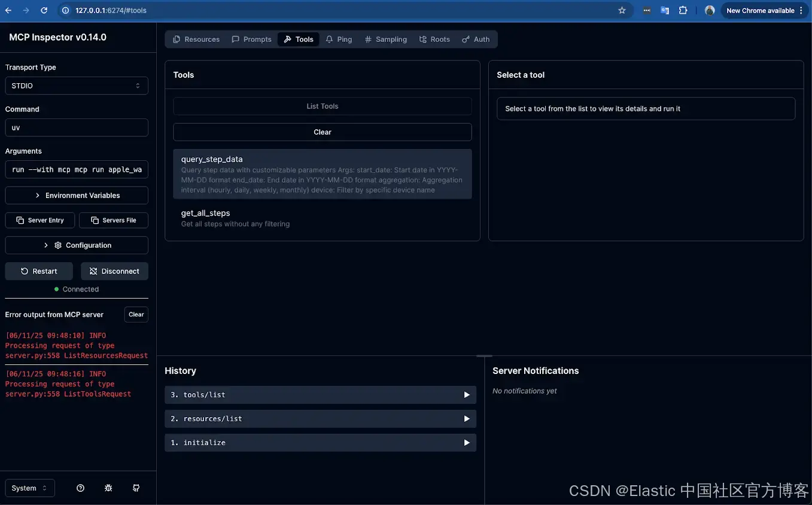Click the browser address bar URL
The width and height of the screenshot is (812, 505).
click(111, 11)
